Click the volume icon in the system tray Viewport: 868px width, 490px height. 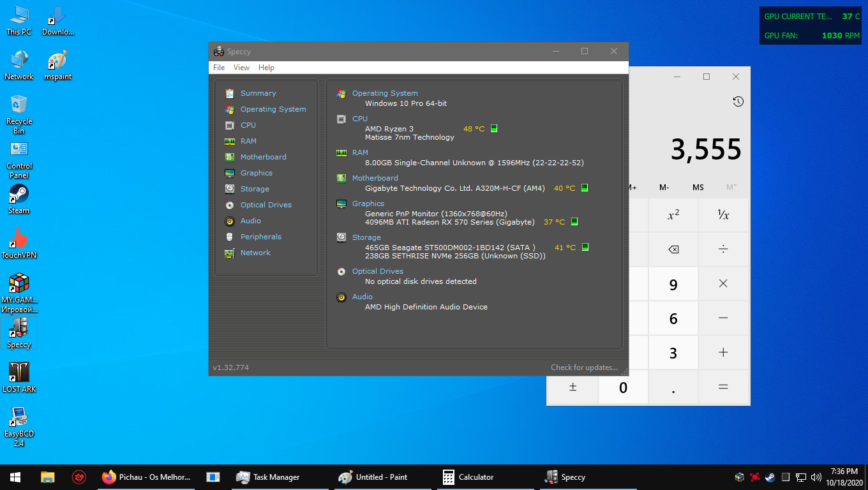tap(816, 477)
